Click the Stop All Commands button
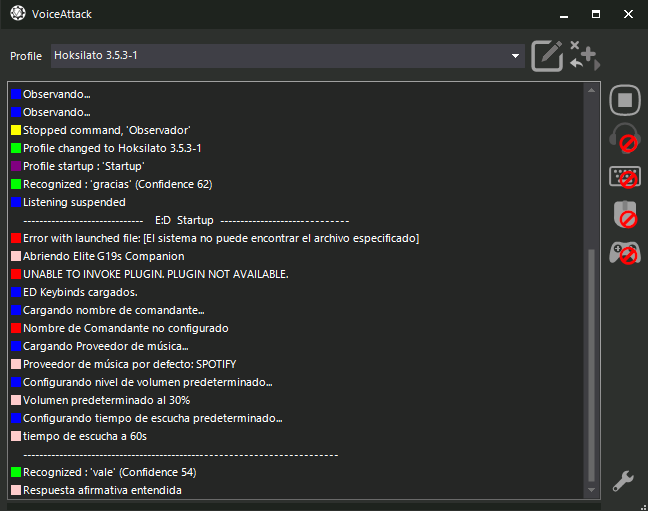The height and width of the screenshot is (511, 648). tap(625, 100)
